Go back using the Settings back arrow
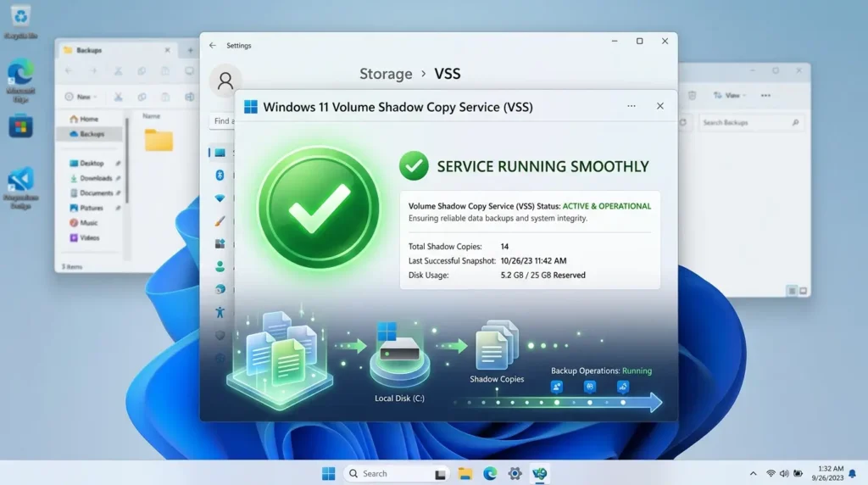868x485 pixels. pos(213,46)
